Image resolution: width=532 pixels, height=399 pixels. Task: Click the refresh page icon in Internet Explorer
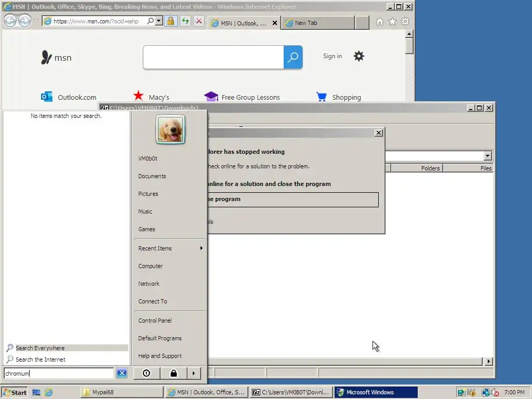coord(185,21)
